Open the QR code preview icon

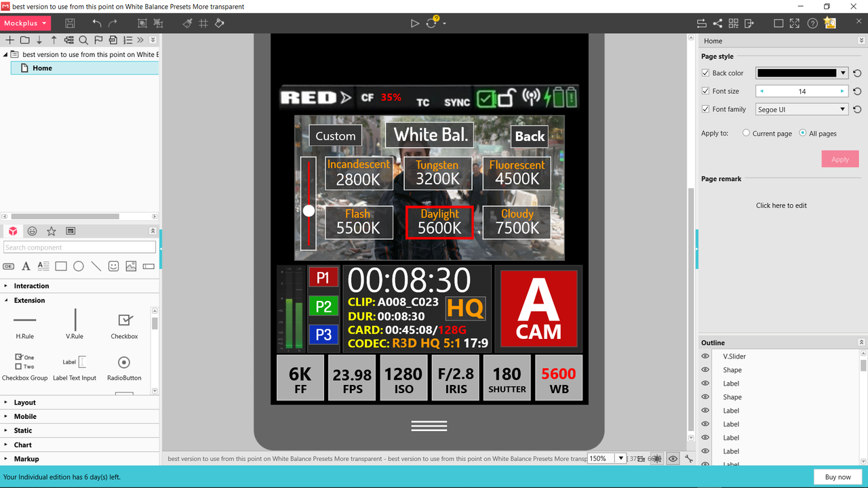(733, 23)
